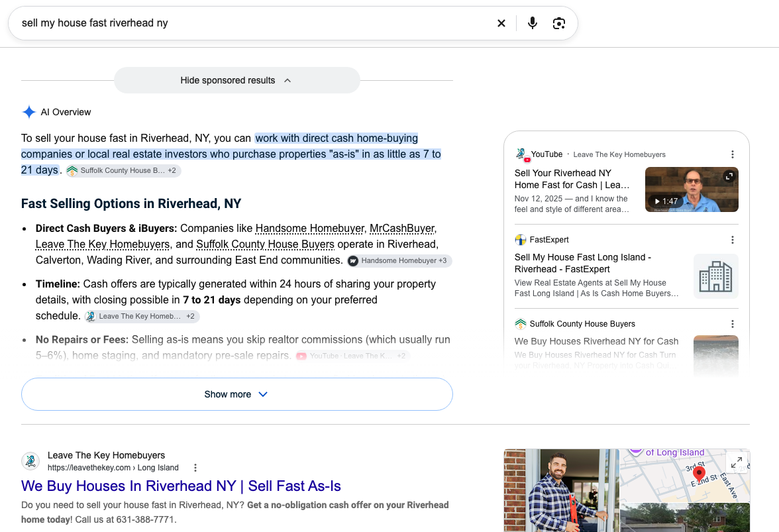
Task: Open the Handsome Homebuyer +3 source chip
Action: pos(399,261)
